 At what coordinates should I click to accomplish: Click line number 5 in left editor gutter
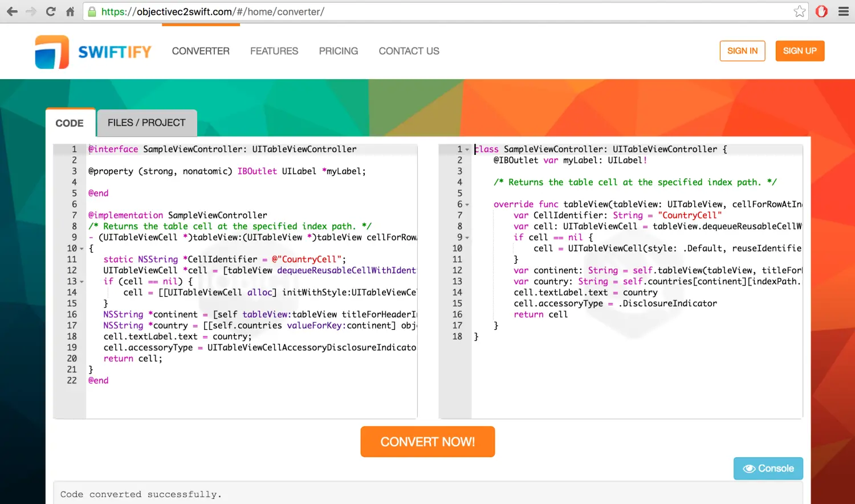74,194
